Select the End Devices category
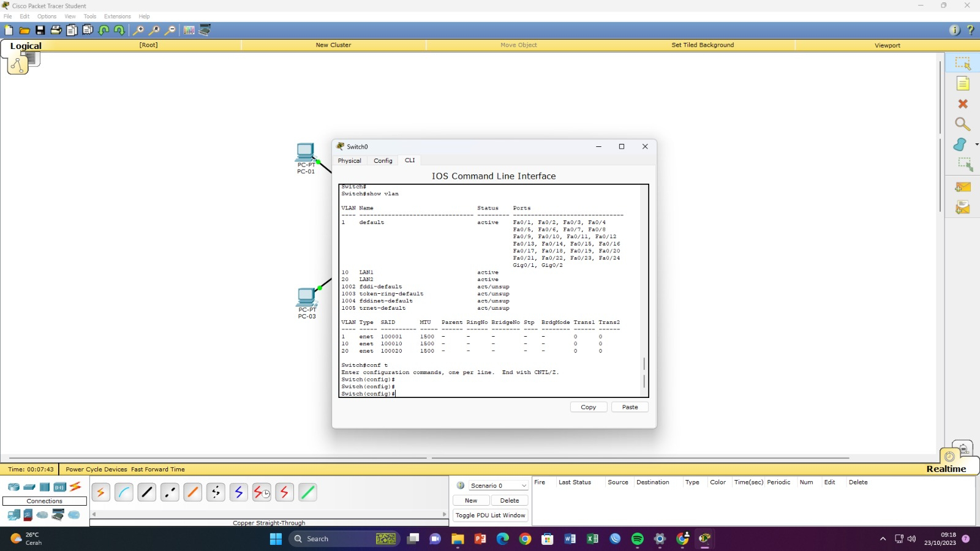980x551 pixels. click(x=13, y=515)
